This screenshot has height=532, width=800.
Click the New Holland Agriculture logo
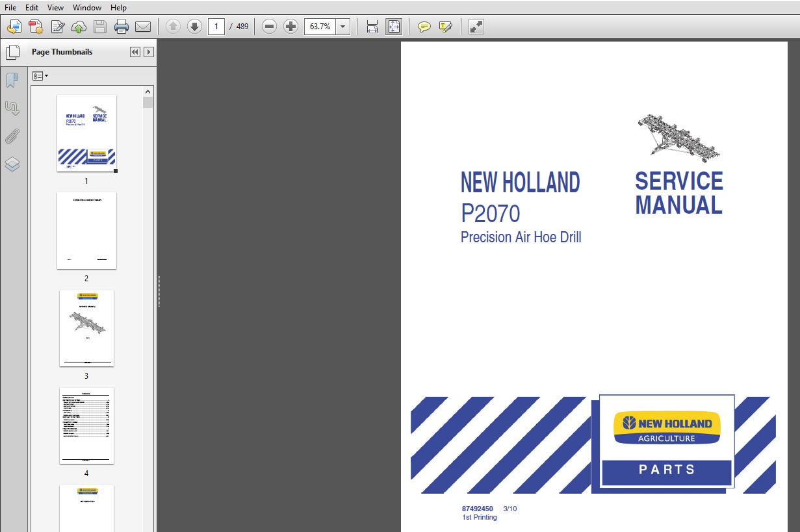tap(667, 428)
